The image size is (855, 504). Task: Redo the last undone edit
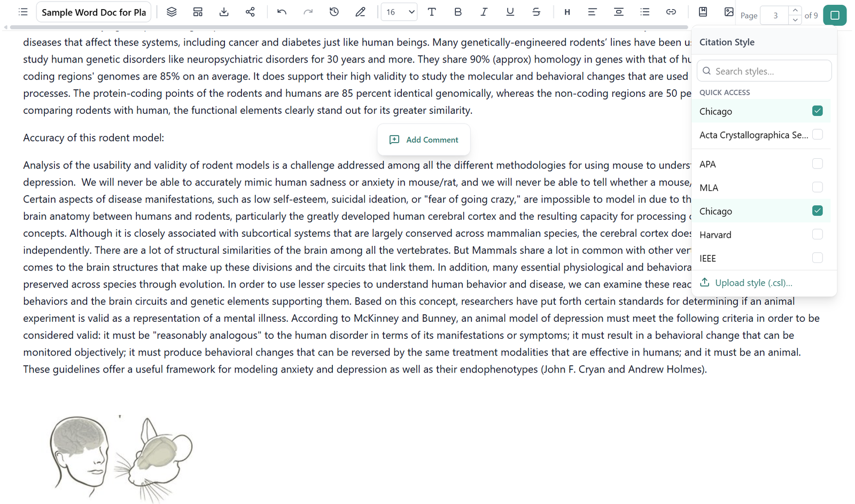(x=308, y=12)
